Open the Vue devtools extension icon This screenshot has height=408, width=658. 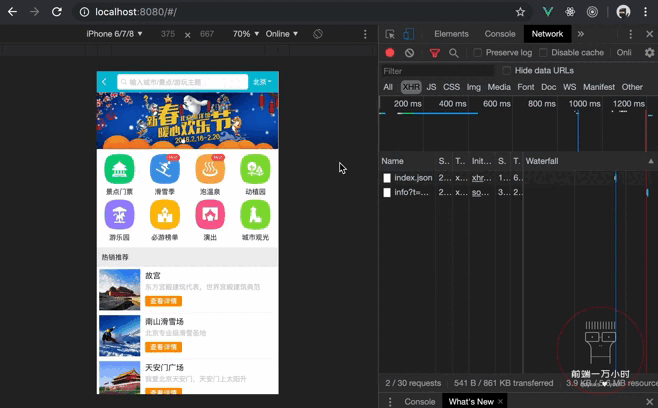(548, 12)
